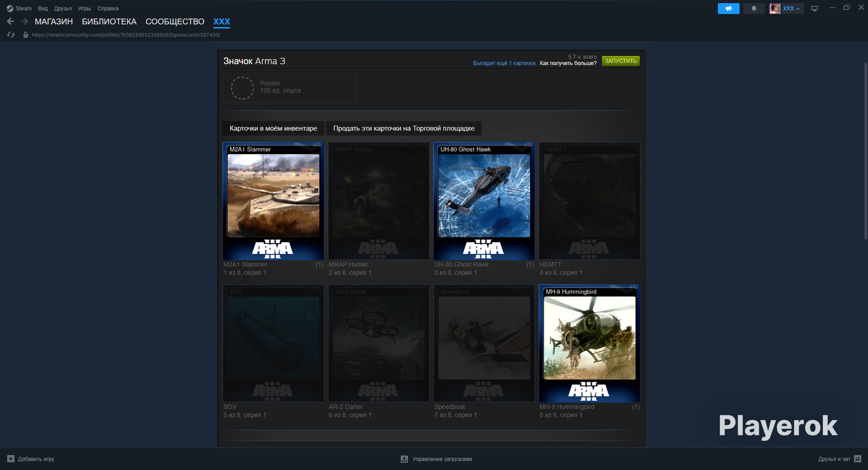Open the MRAP Hunter card
Image resolution: width=868 pixels, height=470 pixels.
coord(379,201)
